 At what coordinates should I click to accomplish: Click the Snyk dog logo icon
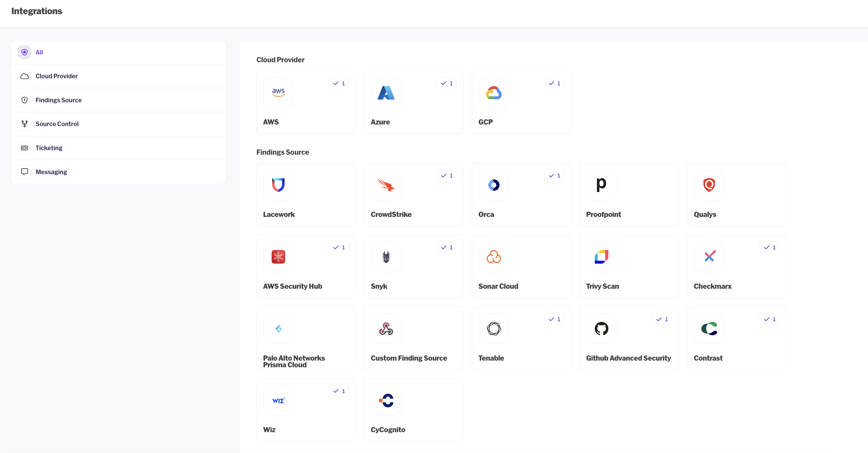click(386, 257)
